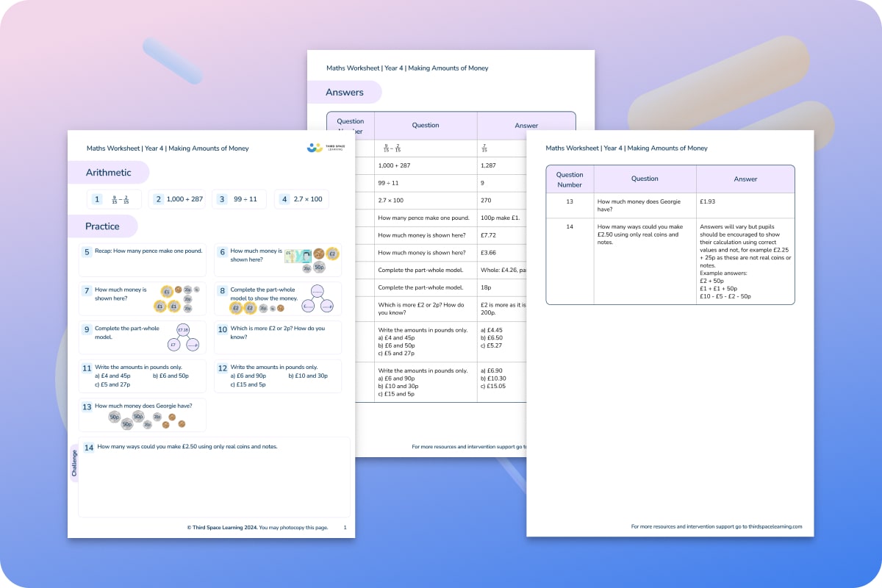Click the £5 note in question 6
This screenshot has width=882, height=588.
(x=298, y=257)
